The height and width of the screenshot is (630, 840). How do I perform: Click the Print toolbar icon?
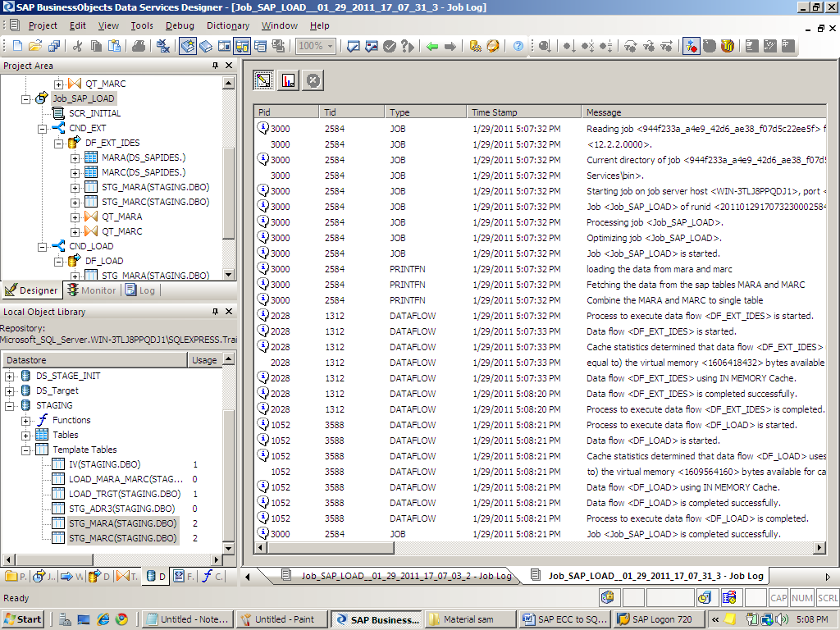[139, 46]
